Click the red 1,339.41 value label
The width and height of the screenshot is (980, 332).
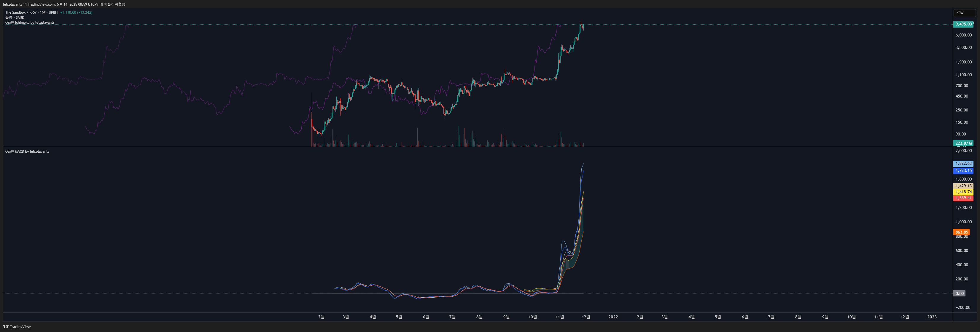[963, 198]
